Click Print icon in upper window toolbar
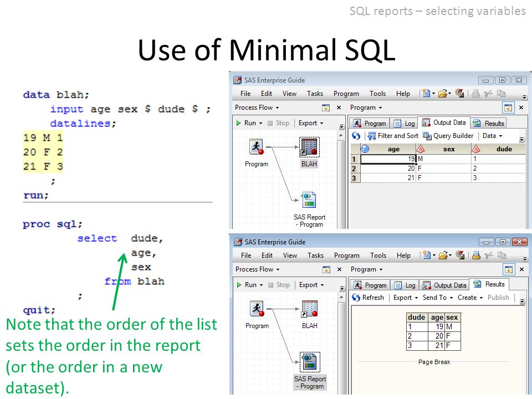 coord(475,94)
